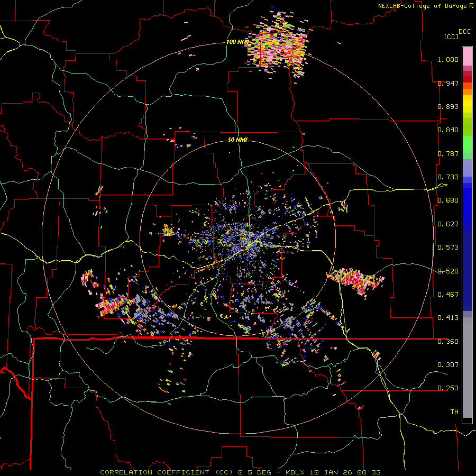Click the 0.840 legend value
This screenshot has width=476, height=476.
[x=448, y=130]
